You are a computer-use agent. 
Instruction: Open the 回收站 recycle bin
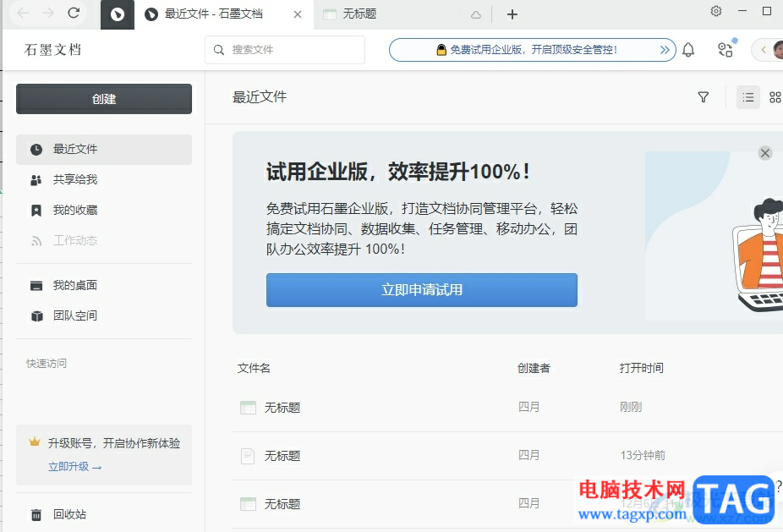[104, 514]
